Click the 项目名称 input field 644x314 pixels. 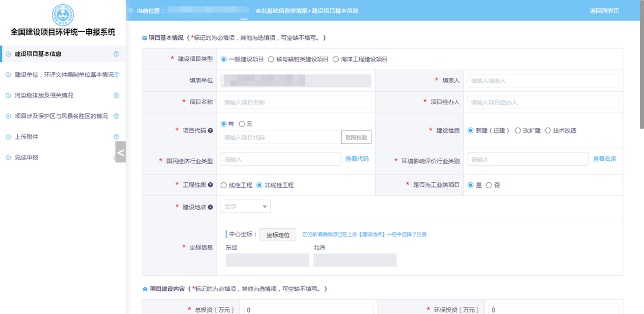pos(296,102)
